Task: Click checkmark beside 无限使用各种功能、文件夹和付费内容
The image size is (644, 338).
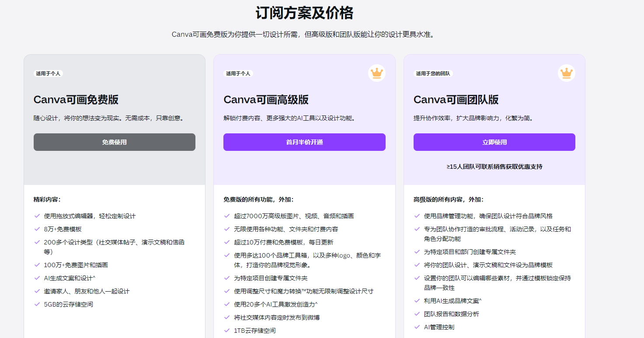Action: pyautogui.click(x=227, y=229)
